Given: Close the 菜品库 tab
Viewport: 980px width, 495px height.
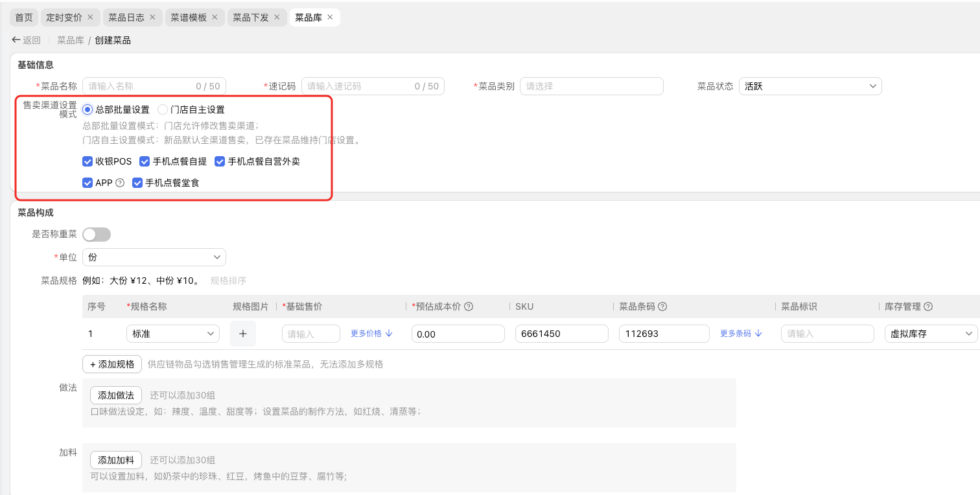Looking at the screenshot, I should [330, 17].
